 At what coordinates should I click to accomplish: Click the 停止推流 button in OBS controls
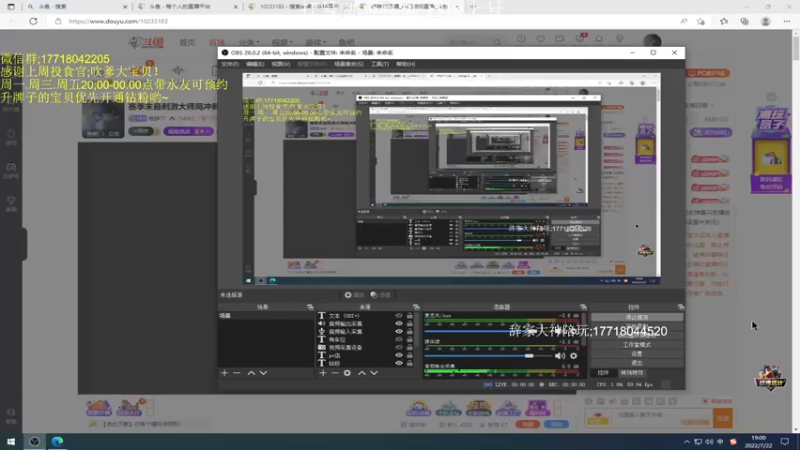click(637, 317)
